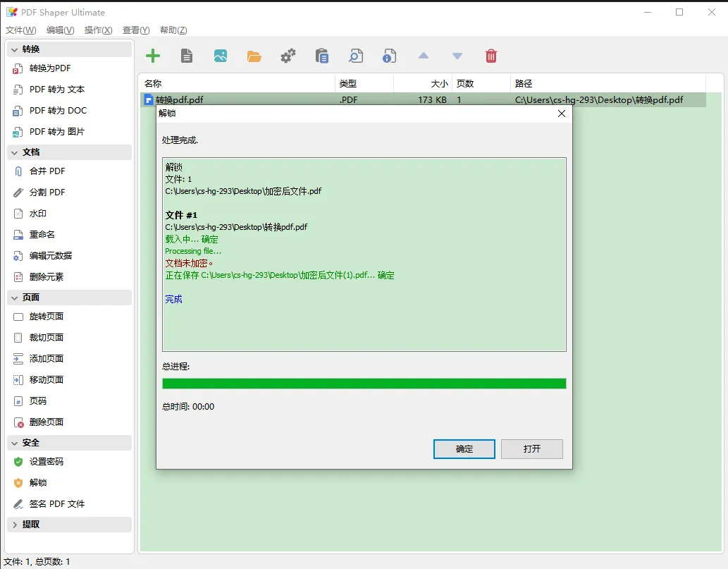Move file down with arrow icon

click(x=457, y=56)
